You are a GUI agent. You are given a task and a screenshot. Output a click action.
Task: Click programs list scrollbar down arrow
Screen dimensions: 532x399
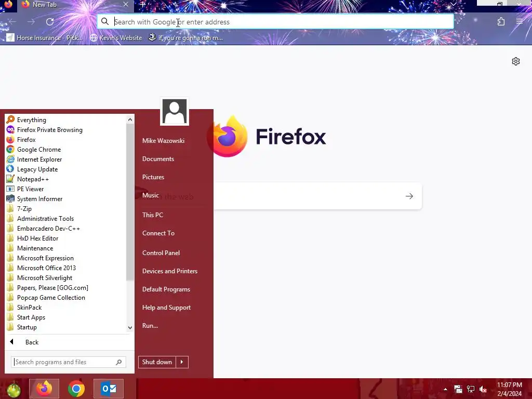(130, 327)
